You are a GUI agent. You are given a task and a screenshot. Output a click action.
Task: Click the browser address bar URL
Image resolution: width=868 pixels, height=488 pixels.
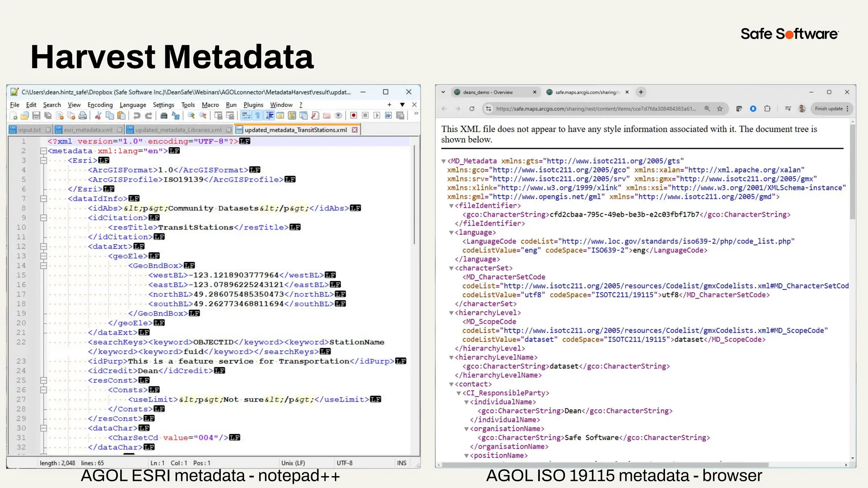(596, 109)
